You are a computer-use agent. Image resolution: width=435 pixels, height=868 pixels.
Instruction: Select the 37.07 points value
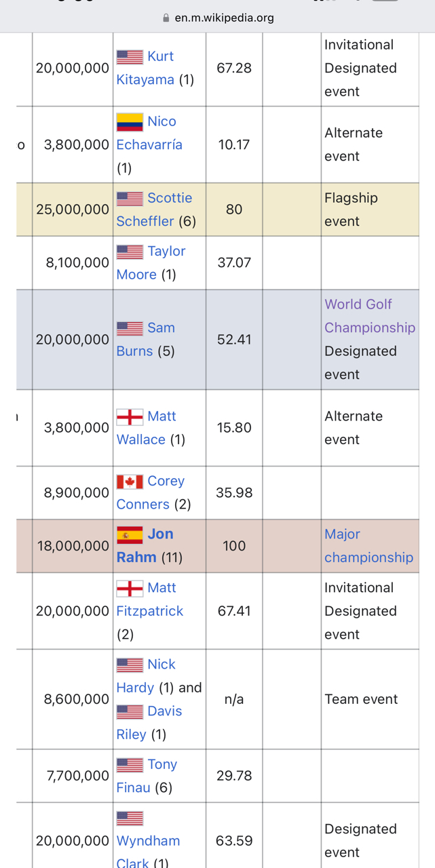(234, 262)
